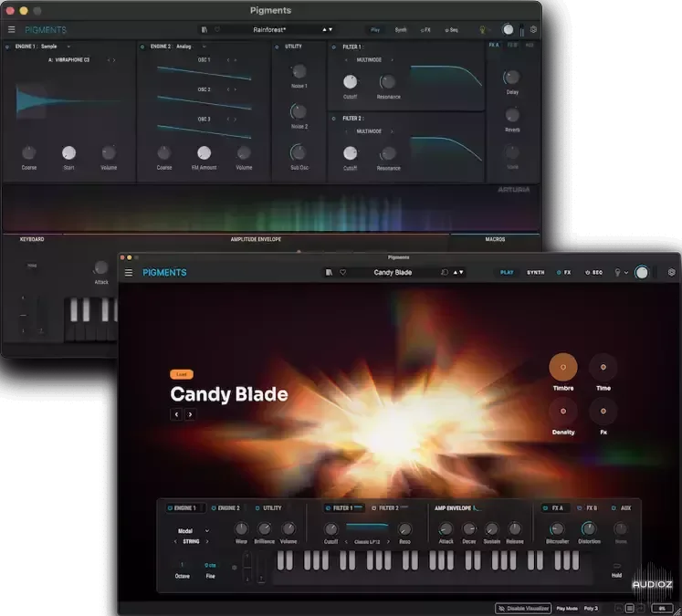Screen dimensions: 682x616
Task: Switch to SEQ view in Candy Blade window
Action: click(597, 273)
